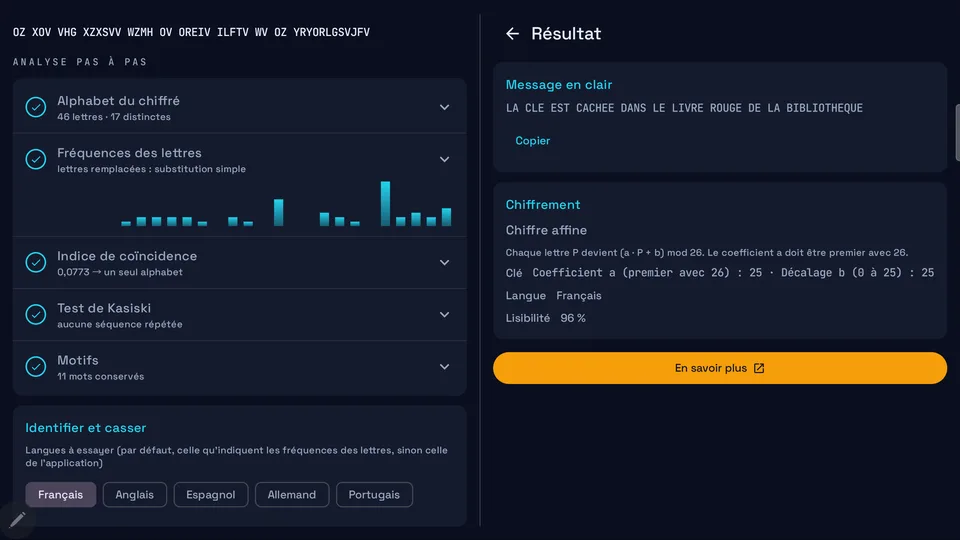Click the aucune séquence répétée subtitle
The image size is (960, 540).
tap(120, 324)
